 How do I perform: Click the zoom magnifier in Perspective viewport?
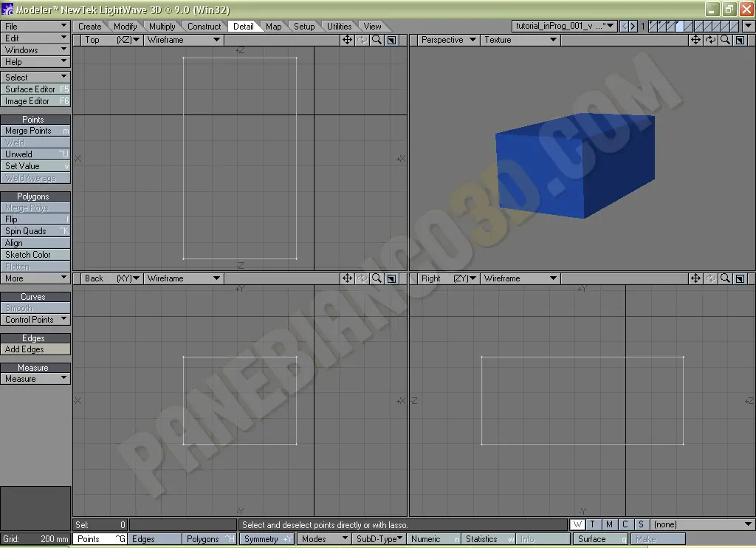(725, 40)
